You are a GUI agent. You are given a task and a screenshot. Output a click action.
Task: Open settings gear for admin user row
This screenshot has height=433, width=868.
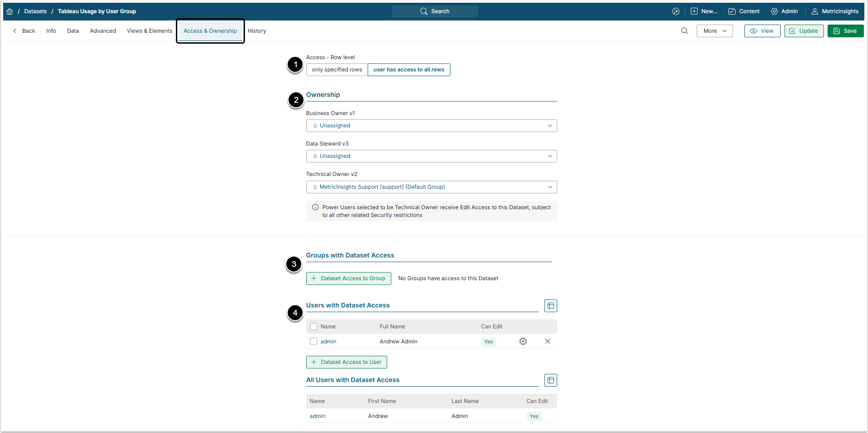coord(523,342)
